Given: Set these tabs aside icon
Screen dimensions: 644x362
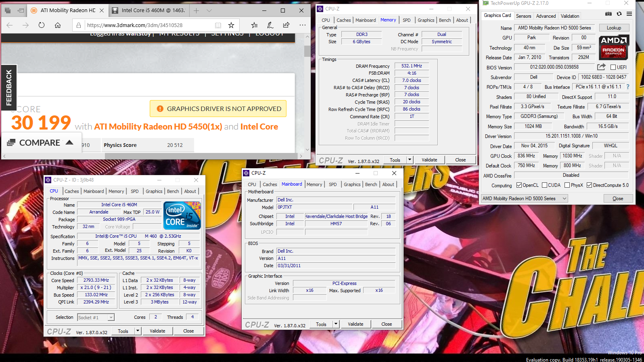Looking at the screenshot, I should 21,10.
